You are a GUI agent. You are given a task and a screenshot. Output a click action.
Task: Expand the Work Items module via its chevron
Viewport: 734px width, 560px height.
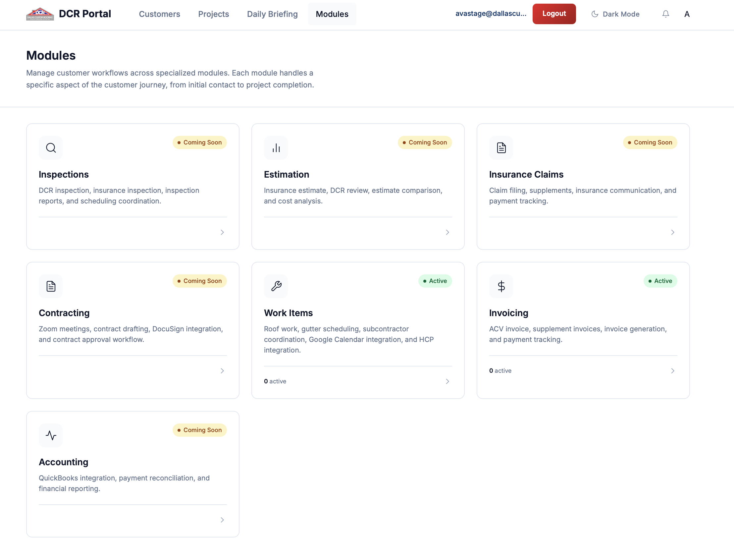pyautogui.click(x=447, y=381)
